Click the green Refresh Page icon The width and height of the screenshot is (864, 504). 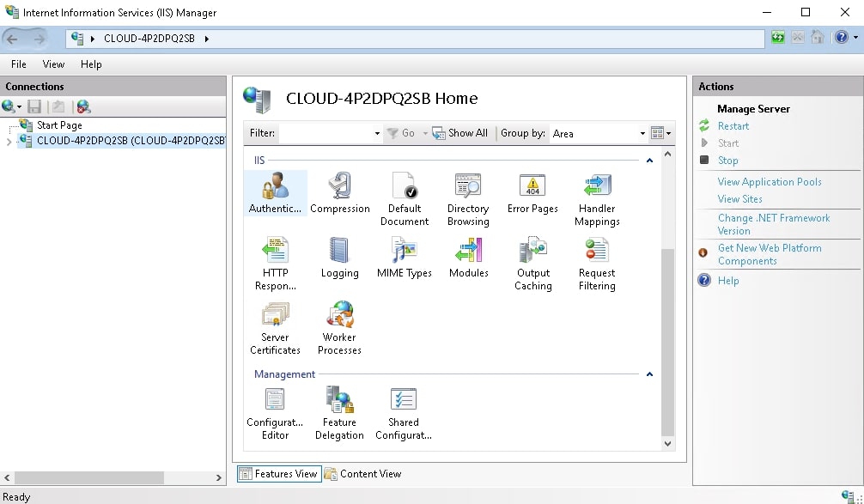777,38
